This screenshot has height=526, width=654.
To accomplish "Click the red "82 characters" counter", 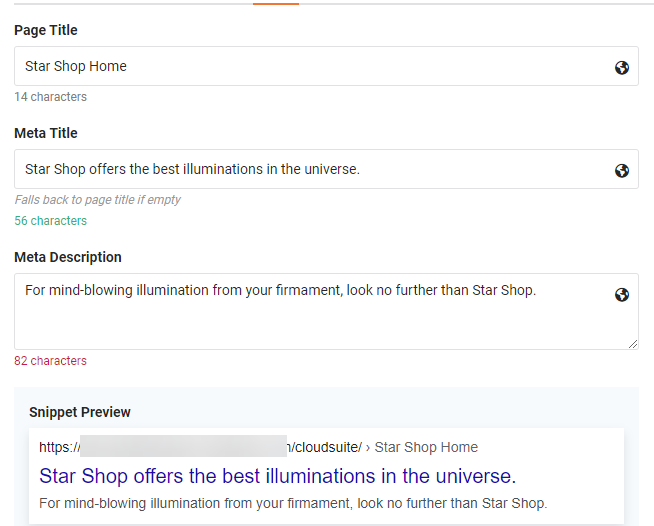I will coord(50,361).
